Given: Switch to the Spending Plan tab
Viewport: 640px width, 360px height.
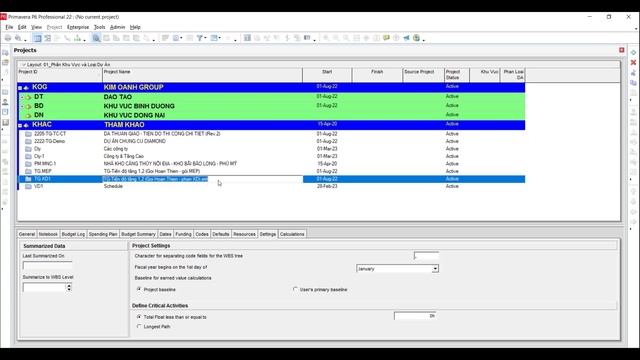Looking at the screenshot, I should coord(103,234).
